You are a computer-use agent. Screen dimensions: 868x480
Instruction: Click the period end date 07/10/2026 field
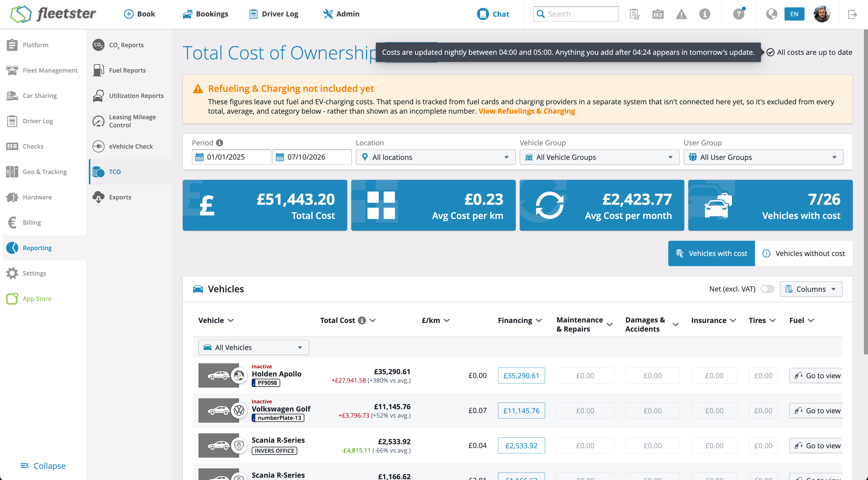[x=312, y=157]
